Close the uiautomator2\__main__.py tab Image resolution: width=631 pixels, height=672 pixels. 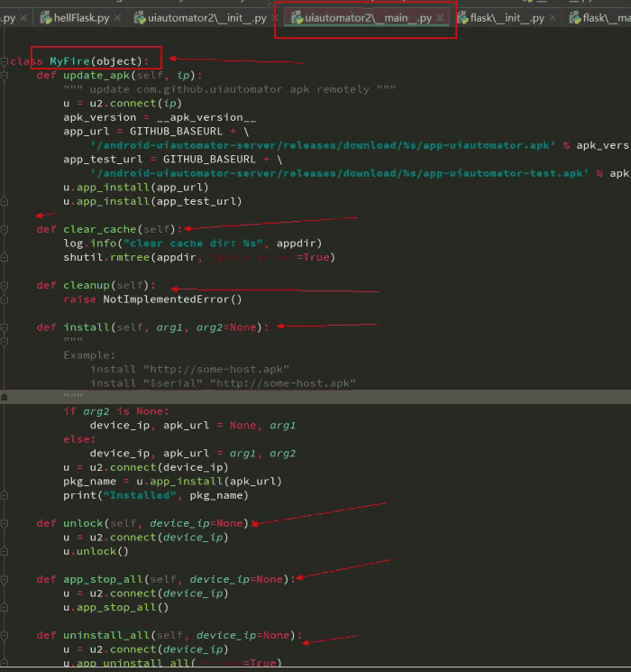pyautogui.click(x=440, y=18)
